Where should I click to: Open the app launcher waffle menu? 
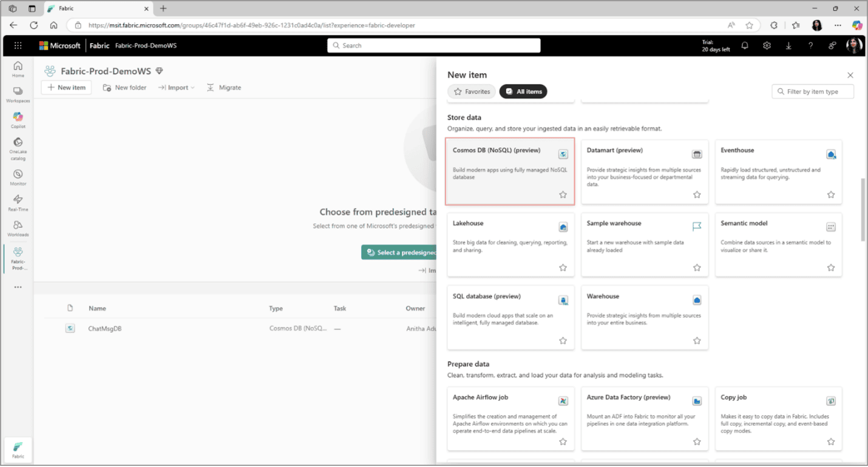tap(18, 45)
